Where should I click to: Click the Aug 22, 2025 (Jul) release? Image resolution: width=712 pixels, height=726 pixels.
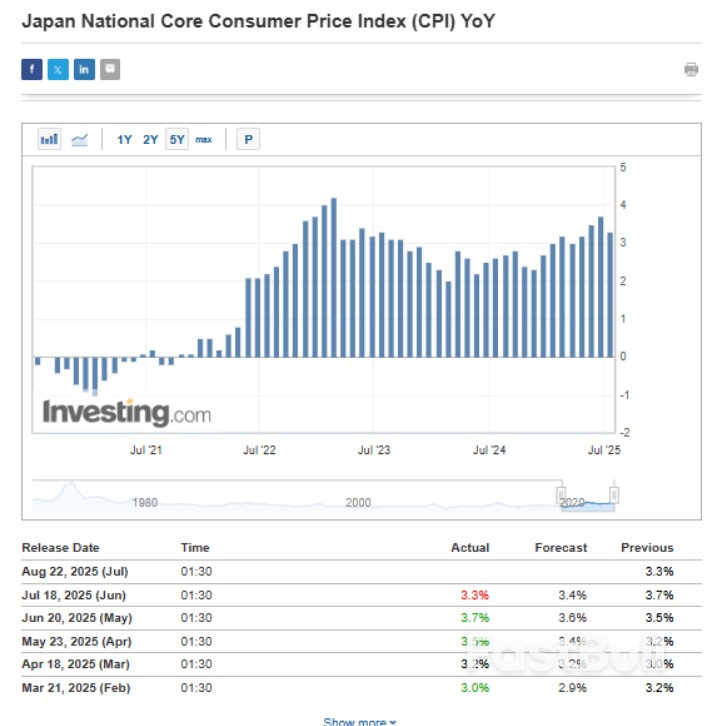(x=76, y=571)
